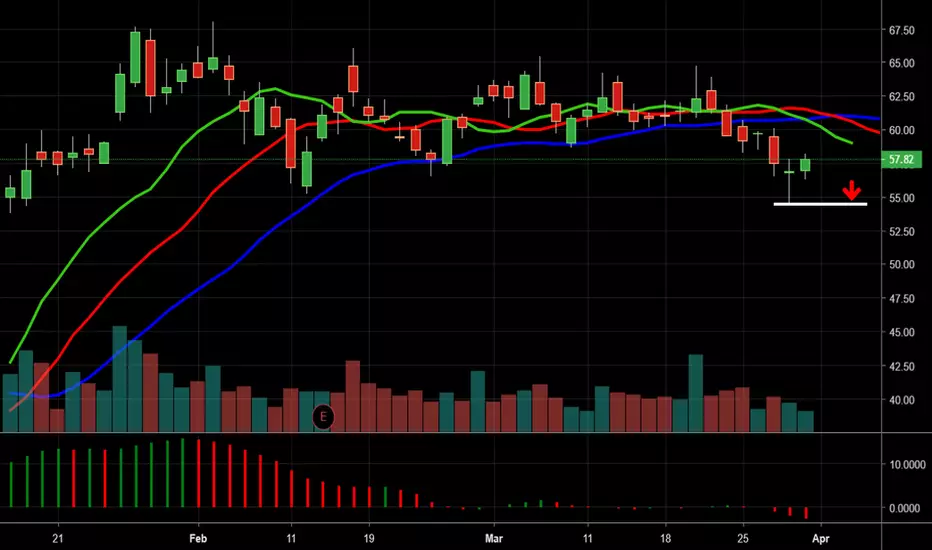This screenshot has height=550, width=932.
Task: Click the 45.00 price axis label
Action: point(901,332)
